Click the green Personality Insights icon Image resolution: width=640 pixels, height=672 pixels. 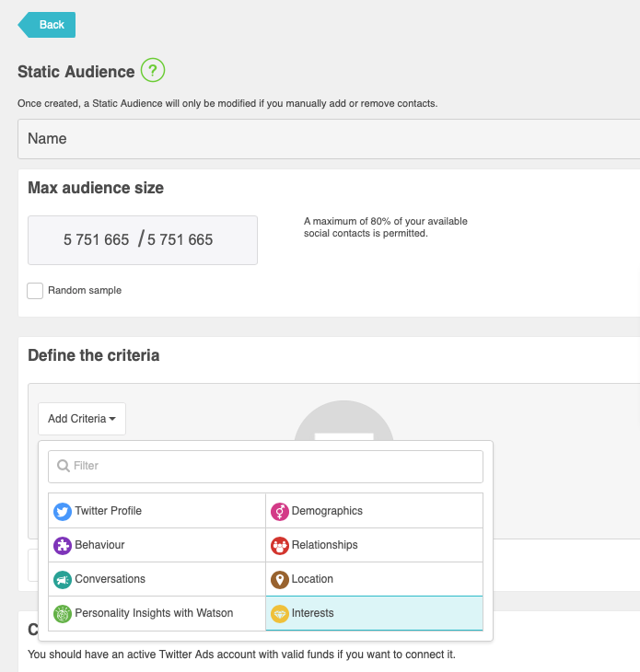click(x=63, y=614)
